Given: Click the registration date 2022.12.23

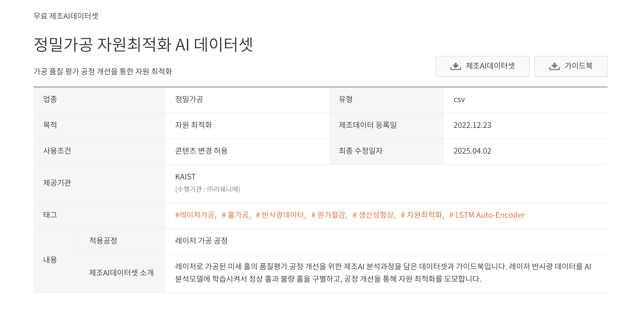Looking at the screenshot, I should pyautogui.click(x=472, y=125).
